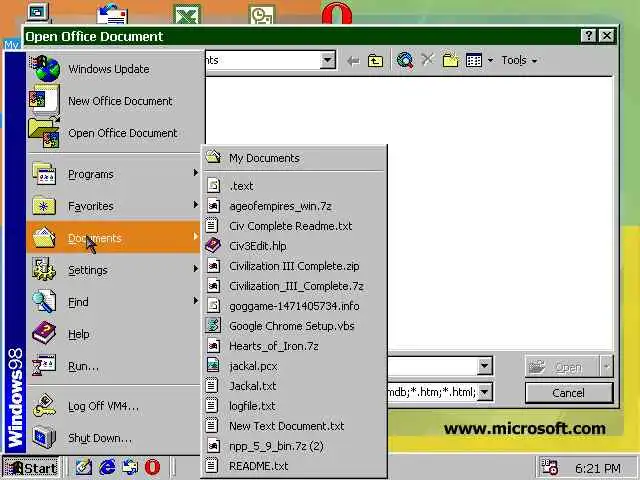Open Google Chrome Setup.vbs
Viewport: 640px width, 480px height.
pyautogui.click(x=294, y=326)
